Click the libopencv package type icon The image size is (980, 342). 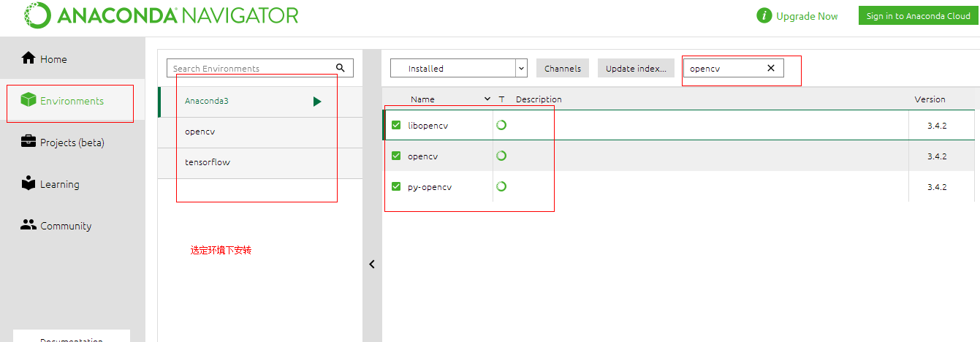(501, 125)
